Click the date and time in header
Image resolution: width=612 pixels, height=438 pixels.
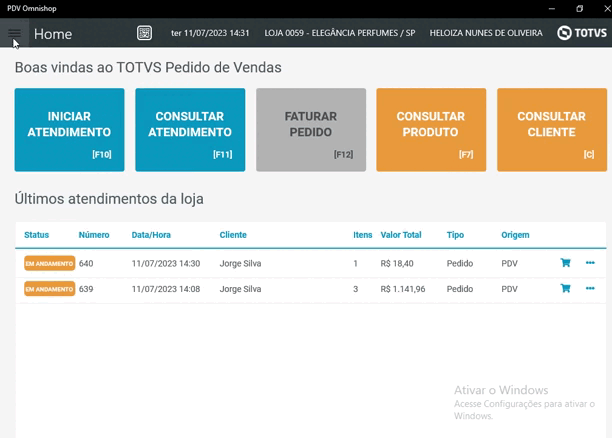pos(210,33)
